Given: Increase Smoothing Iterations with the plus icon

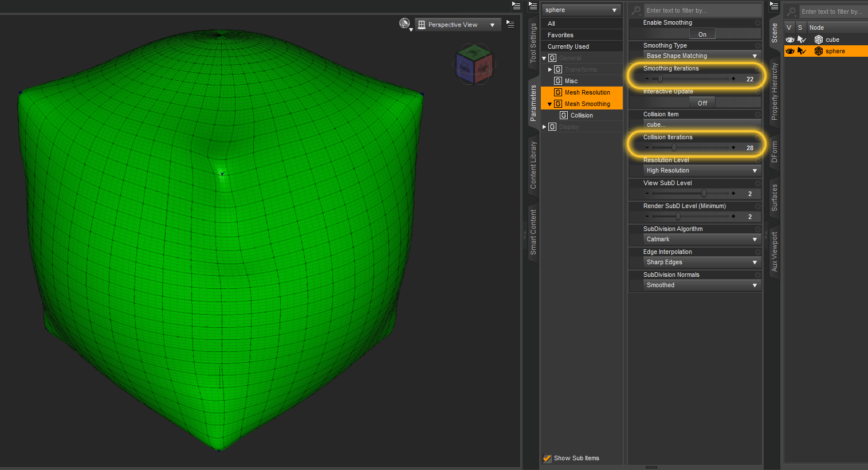Looking at the screenshot, I should pos(733,79).
